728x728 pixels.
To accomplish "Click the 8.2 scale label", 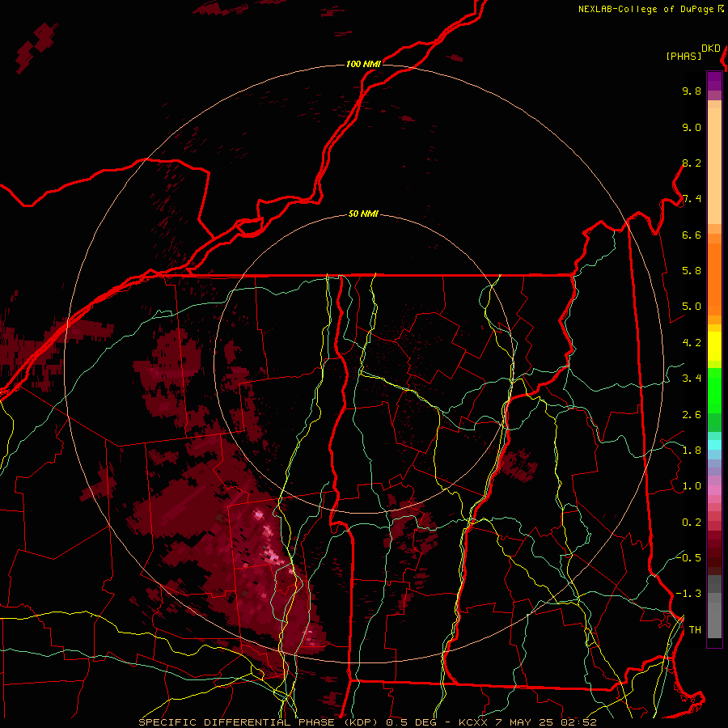I will click(x=692, y=163).
